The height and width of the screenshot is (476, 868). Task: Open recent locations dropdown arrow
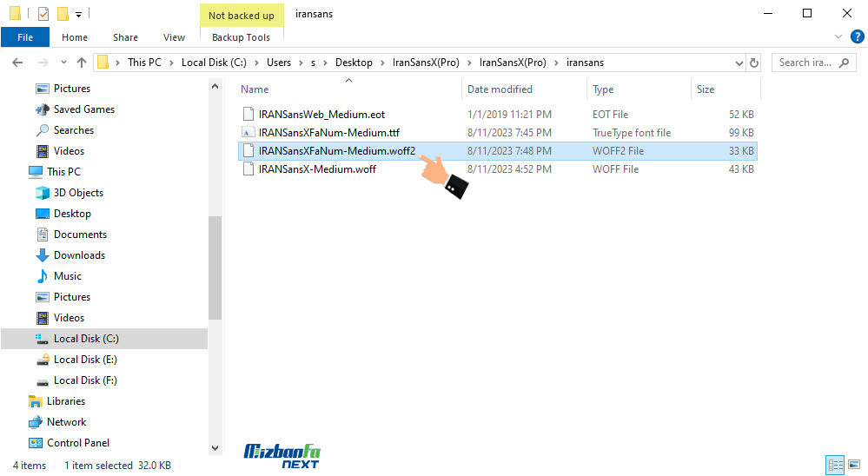(63, 63)
